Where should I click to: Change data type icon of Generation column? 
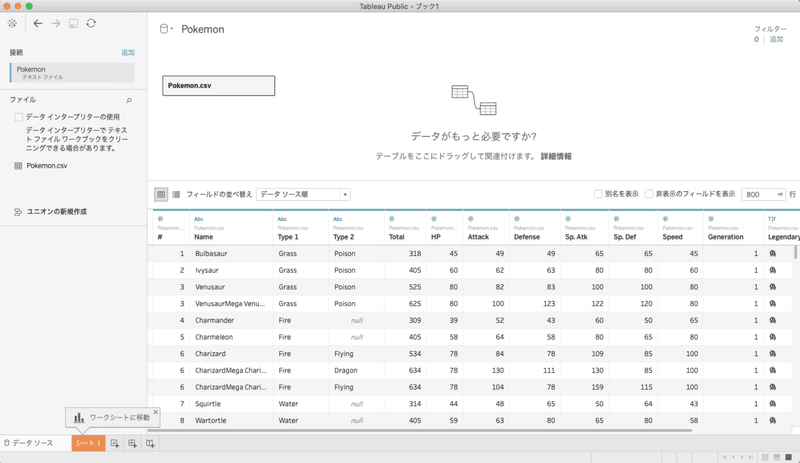pos(711,218)
